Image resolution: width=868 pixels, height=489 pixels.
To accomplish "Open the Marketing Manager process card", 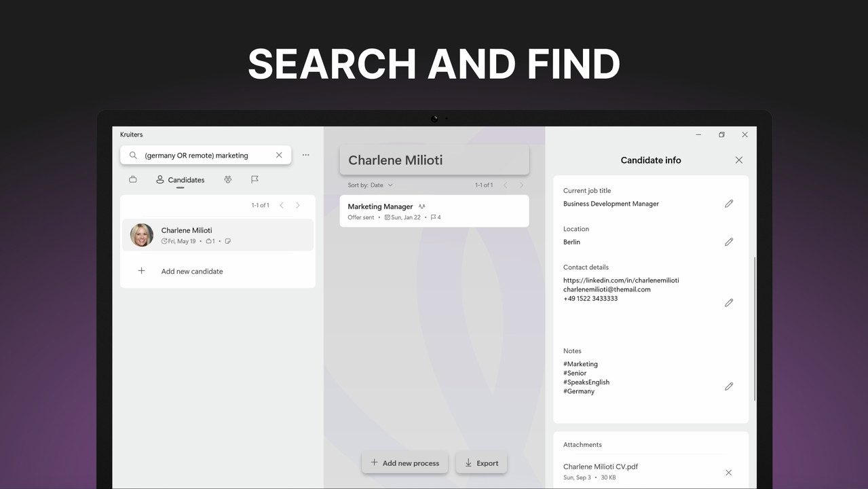I will (434, 211).
